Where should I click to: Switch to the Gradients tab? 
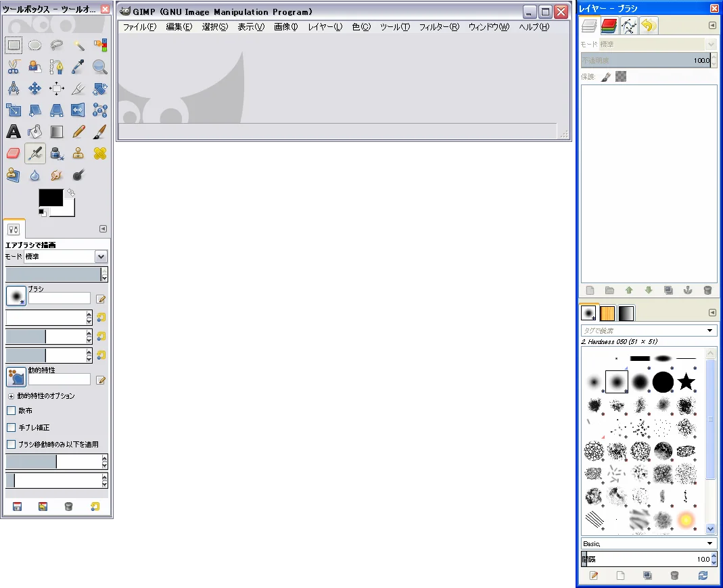[626, 314]
